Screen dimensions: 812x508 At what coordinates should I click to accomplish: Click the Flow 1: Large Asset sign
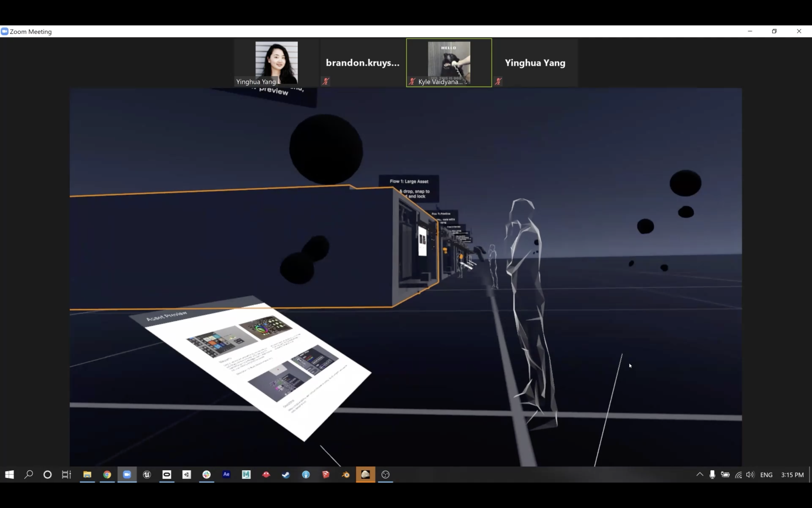[409, 188]
